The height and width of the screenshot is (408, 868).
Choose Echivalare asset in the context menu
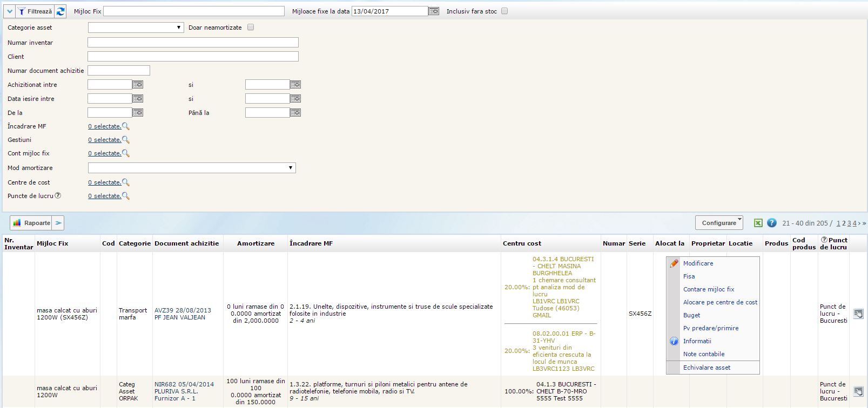706,368
